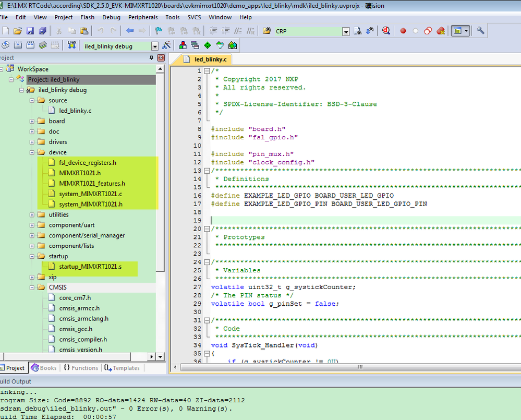Open Options for Target magic wand icon
Screen dimensions: 521x420
tap(167, 45)
